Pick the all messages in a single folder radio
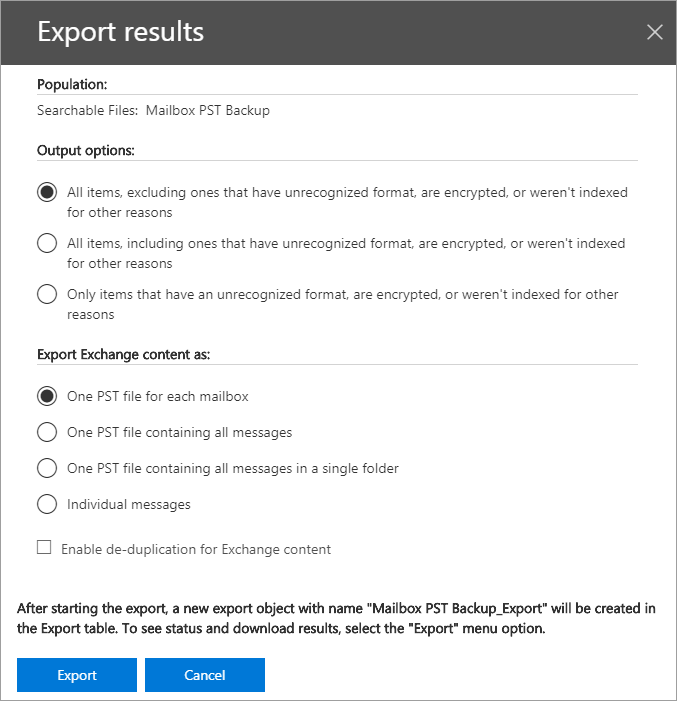677x701 pixels. point(46,468)
